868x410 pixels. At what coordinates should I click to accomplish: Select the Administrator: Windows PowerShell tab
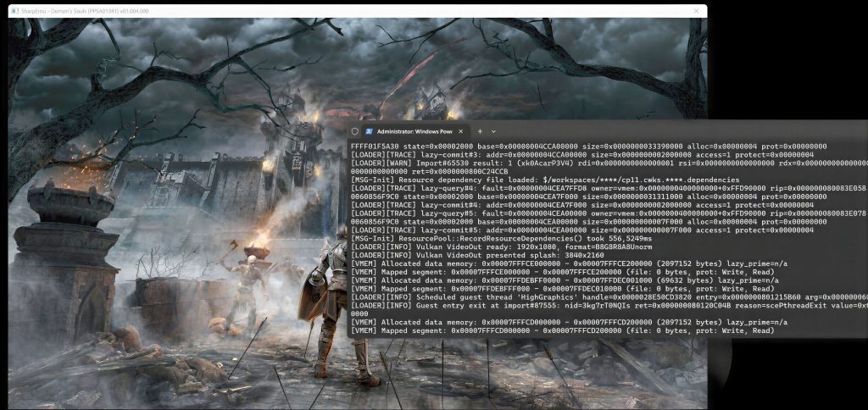415,131
